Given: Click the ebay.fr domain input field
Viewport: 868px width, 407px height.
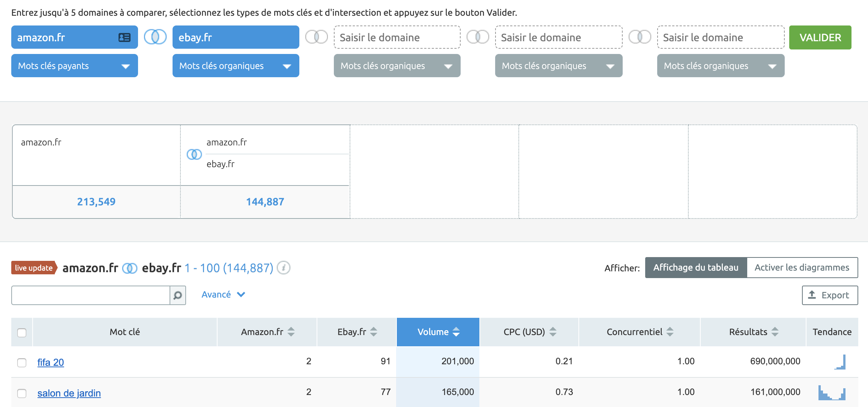Looking at the screenshot, I should [x=236, y=37].
